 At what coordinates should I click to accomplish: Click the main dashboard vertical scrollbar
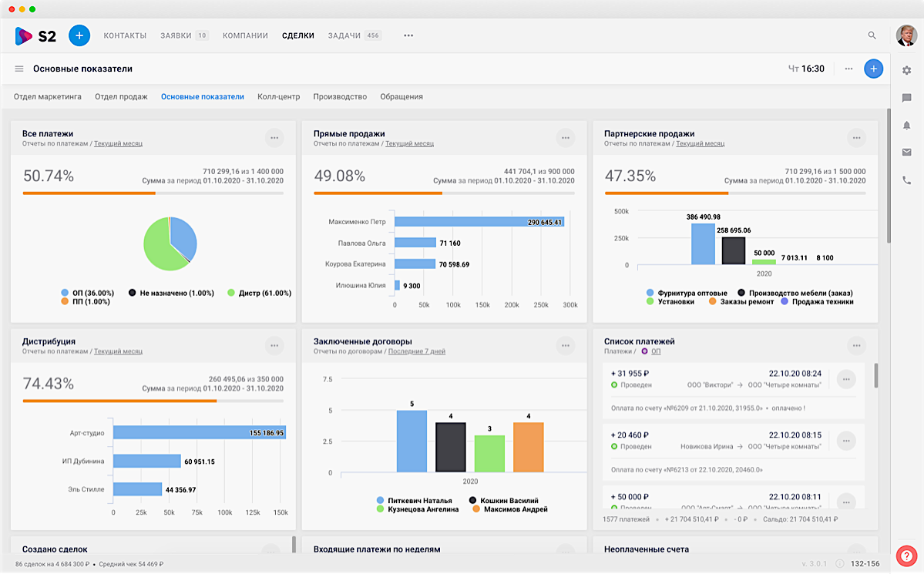889,176
